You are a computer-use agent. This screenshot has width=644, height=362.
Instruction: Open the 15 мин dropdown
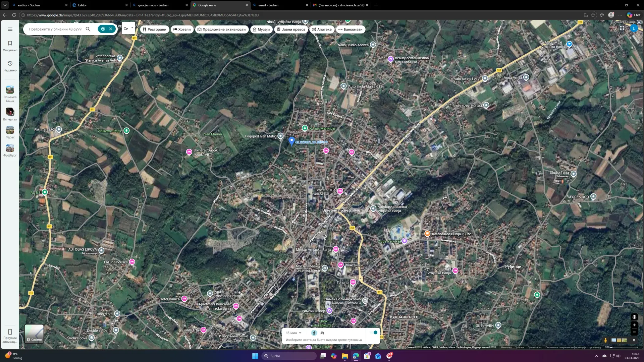293,333
